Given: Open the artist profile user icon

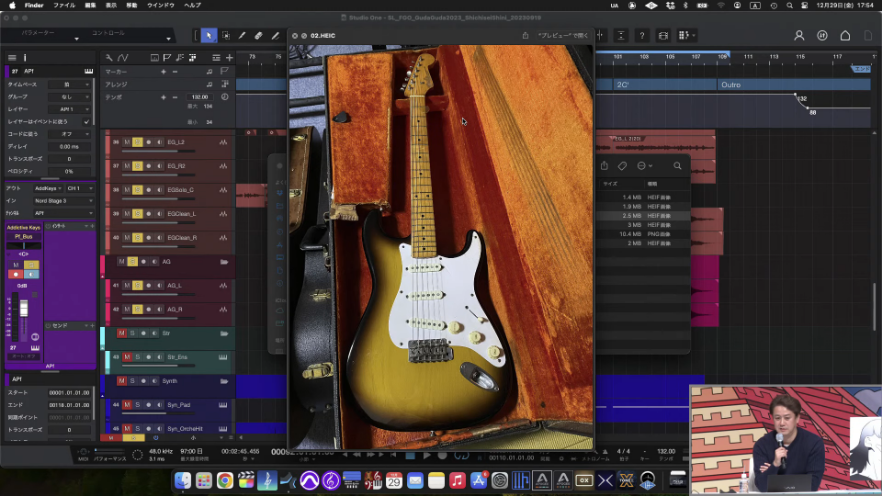Looking at the screenshot, I should pyautogui.click(x=799, y=35).
